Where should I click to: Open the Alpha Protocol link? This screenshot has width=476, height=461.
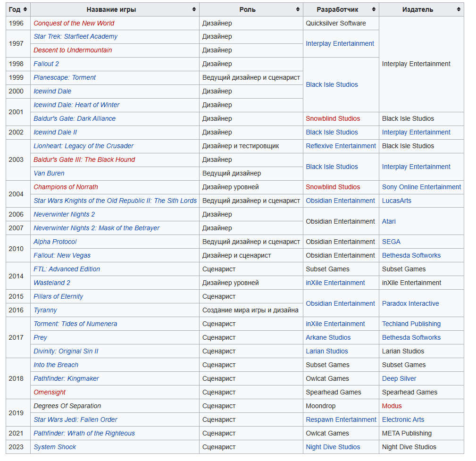pyautogui.click(x=55, y=242)
